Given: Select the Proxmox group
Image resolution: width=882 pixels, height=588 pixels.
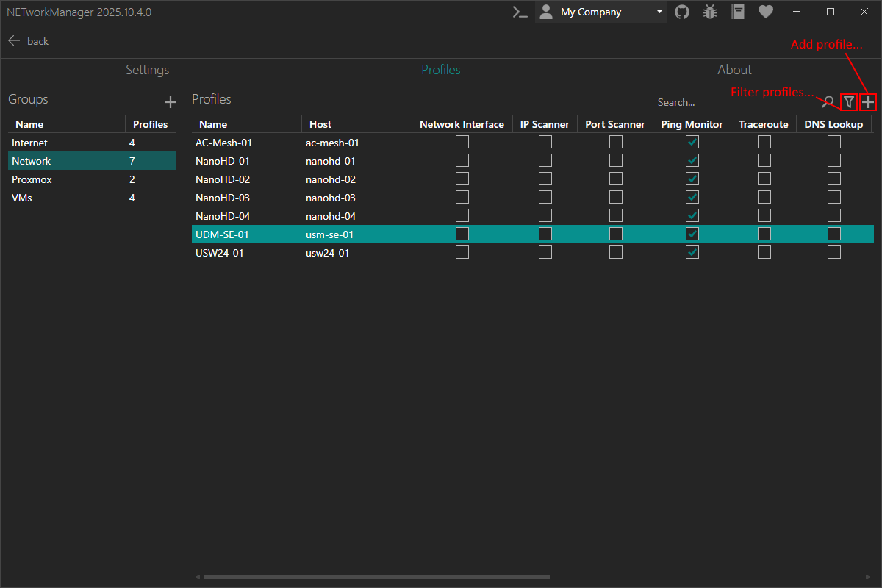Looking at the screenshot, I should click(x=32, y=179).
